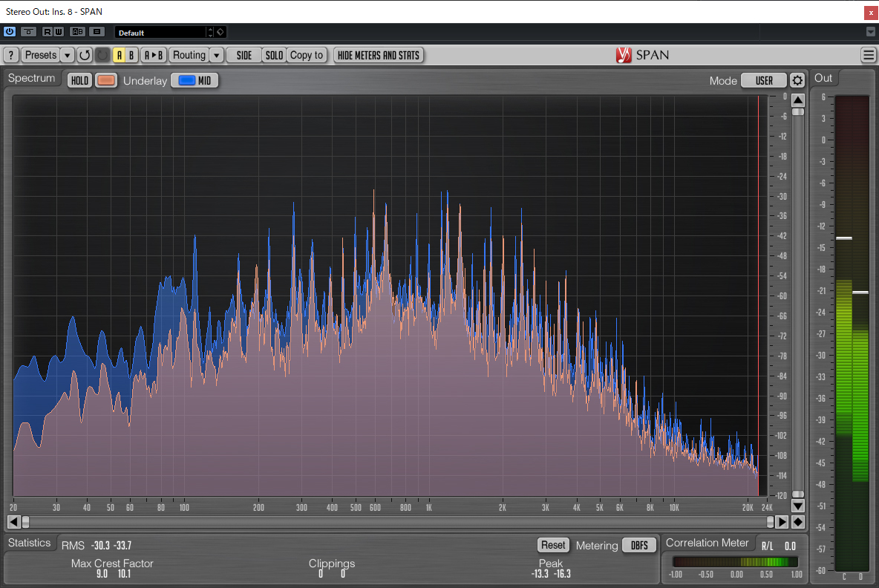Click the diamond zoom reset button
This screenshot has height=588, width=879.
click(798, 522)
